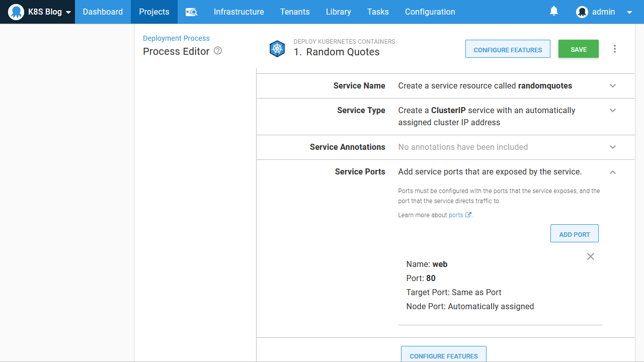Open the notifications bell
Screen dimensions: 644x362
pos(554,11)
